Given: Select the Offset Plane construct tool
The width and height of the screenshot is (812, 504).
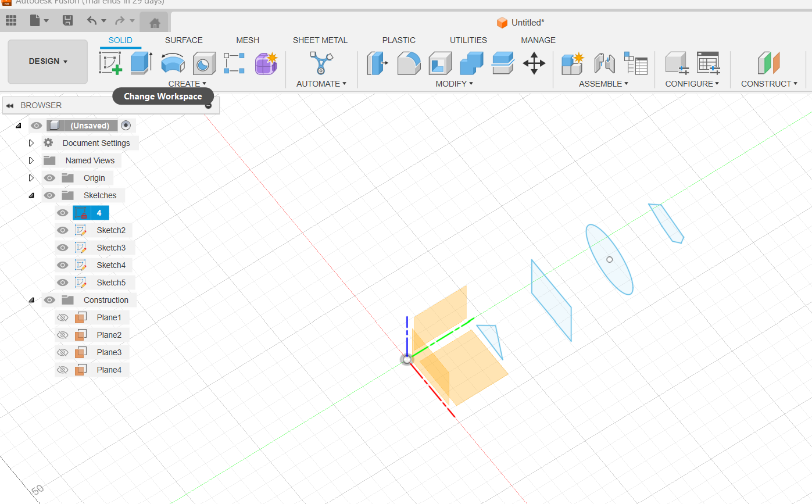Looking at the screenshot, I should pyautogui.click(x=768, y=63).
